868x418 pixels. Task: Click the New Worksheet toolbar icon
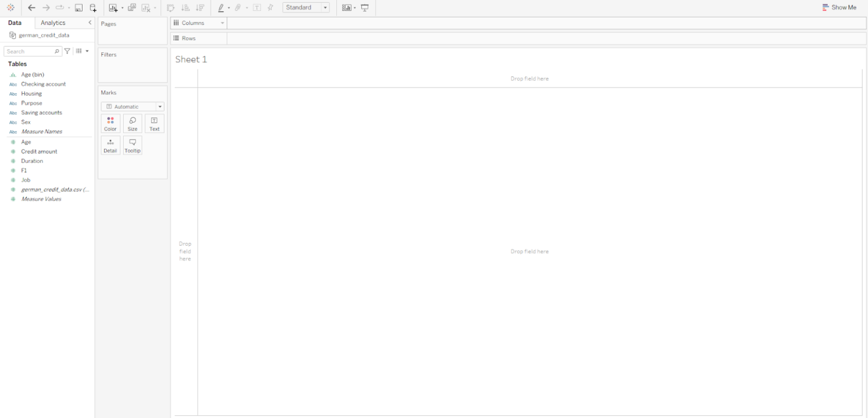pos(113,7)
